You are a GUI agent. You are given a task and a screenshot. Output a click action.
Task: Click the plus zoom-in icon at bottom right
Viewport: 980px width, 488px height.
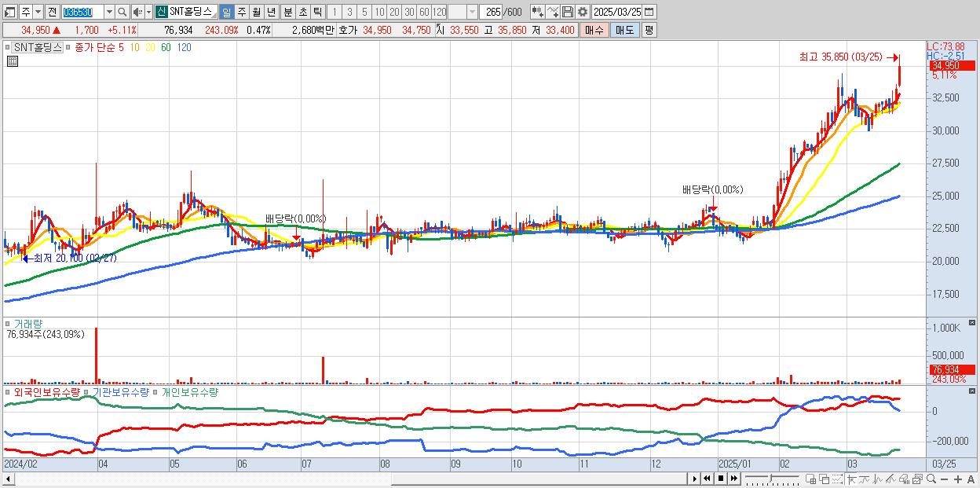click(x=958, y=479)
